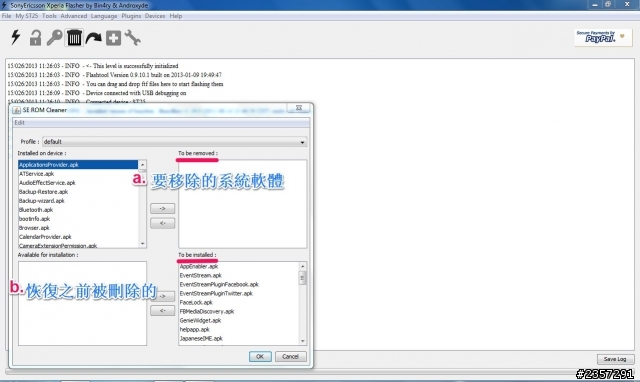Select GenieWidget.apk in To be installed
Viewport: 640px width, 382px height.
[239, 320]
